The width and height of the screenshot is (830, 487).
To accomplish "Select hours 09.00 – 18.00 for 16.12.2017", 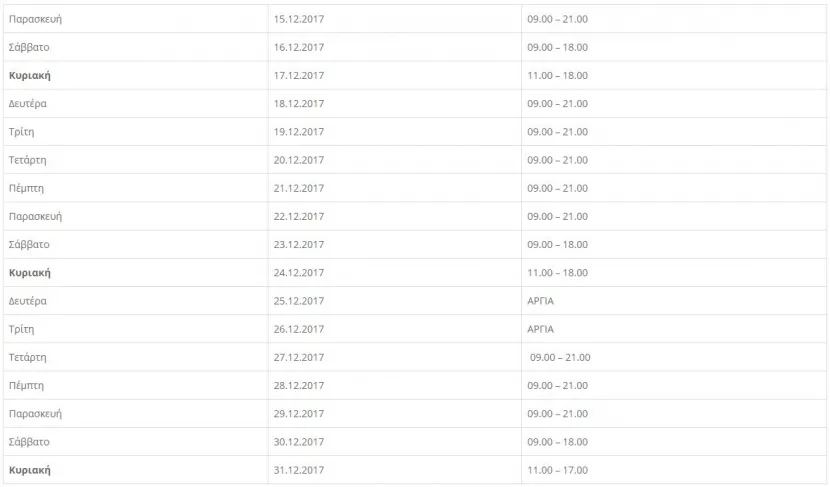I will (557, 47).
